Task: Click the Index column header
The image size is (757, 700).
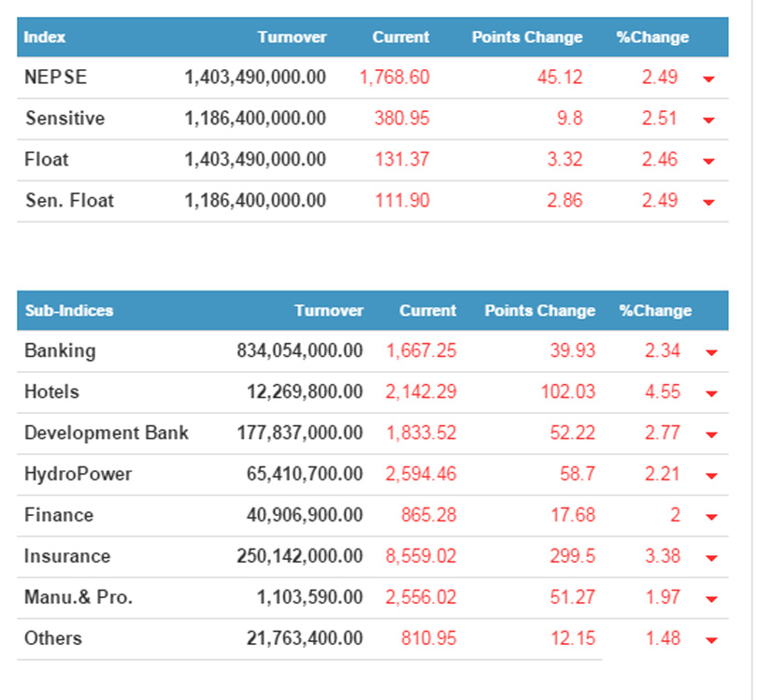Action: click(45, 37)
